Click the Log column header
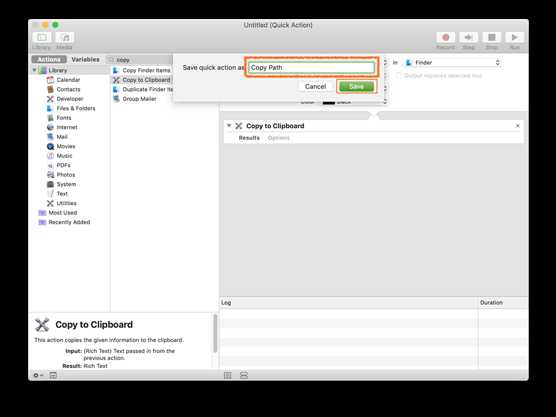 (x=349, y=302)
